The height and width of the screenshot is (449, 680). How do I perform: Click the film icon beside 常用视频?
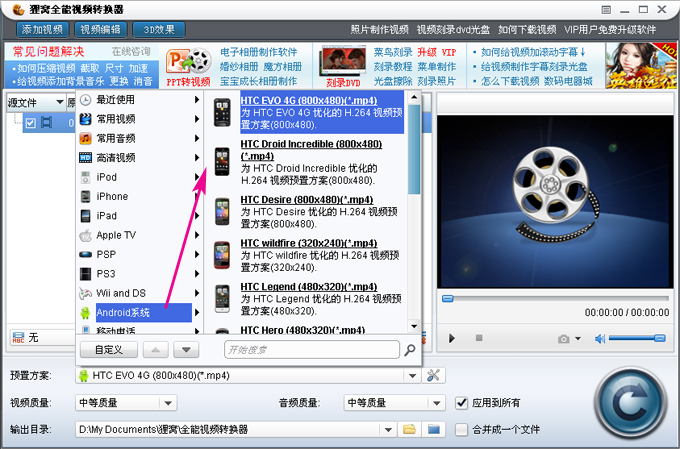[x=85, y=119]
